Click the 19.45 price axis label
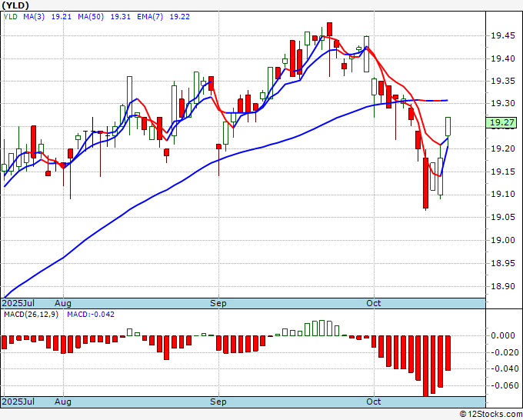Image resolution: width=523 pixels, height=420 pixels. (503, 35)
